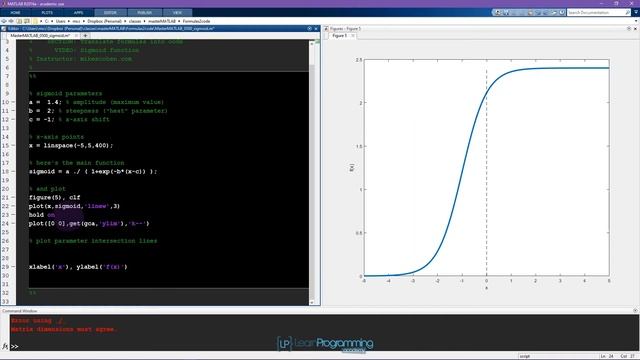
Task: Close the MasterMATLAB_0000_sigmoid.m editor tab
Action: pyautogui.click(x=76, y=36)
